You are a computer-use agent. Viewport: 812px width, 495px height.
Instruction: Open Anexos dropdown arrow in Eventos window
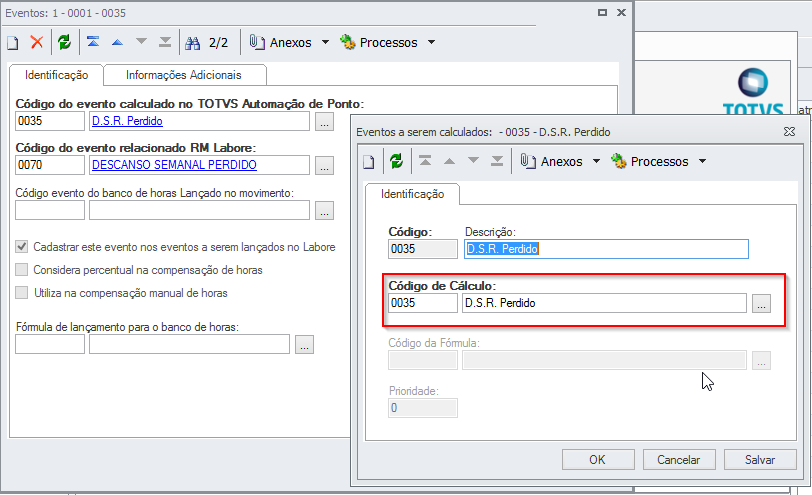click(x=325, y=42)
